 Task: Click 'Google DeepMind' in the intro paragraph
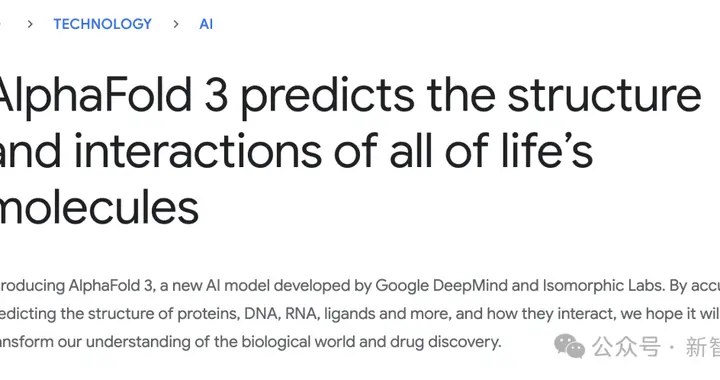pyautogui.click(x=441, y=286)
